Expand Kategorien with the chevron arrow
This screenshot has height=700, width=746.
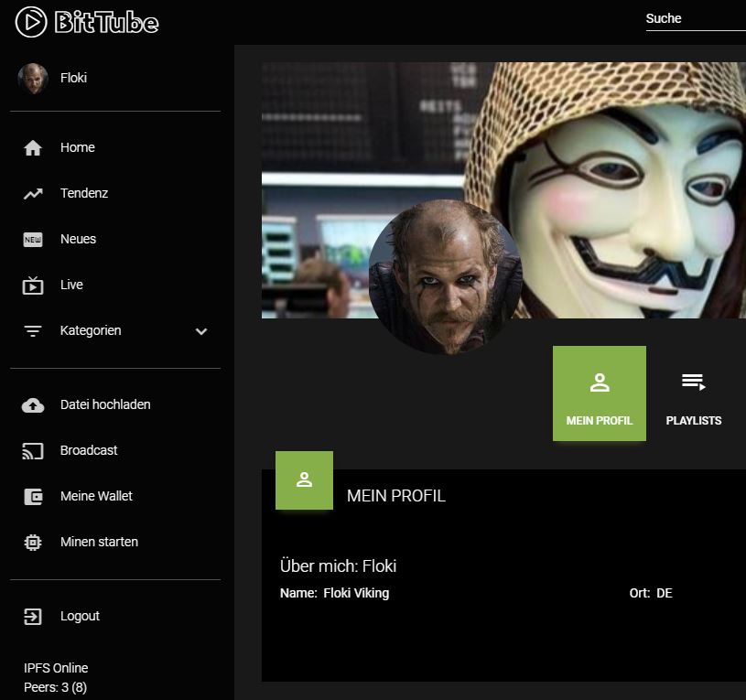coord(201,331)
